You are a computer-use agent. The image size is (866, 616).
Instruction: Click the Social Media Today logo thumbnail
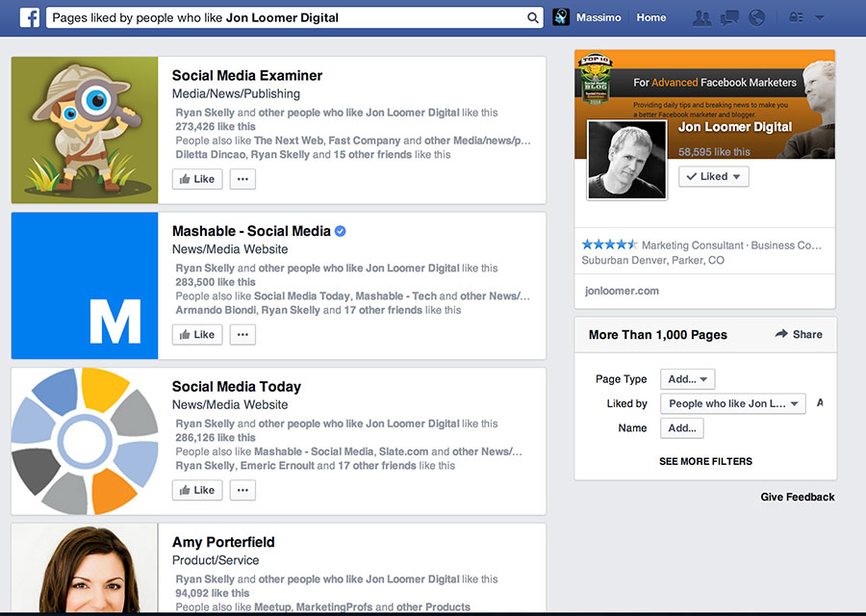click(85, 442)
